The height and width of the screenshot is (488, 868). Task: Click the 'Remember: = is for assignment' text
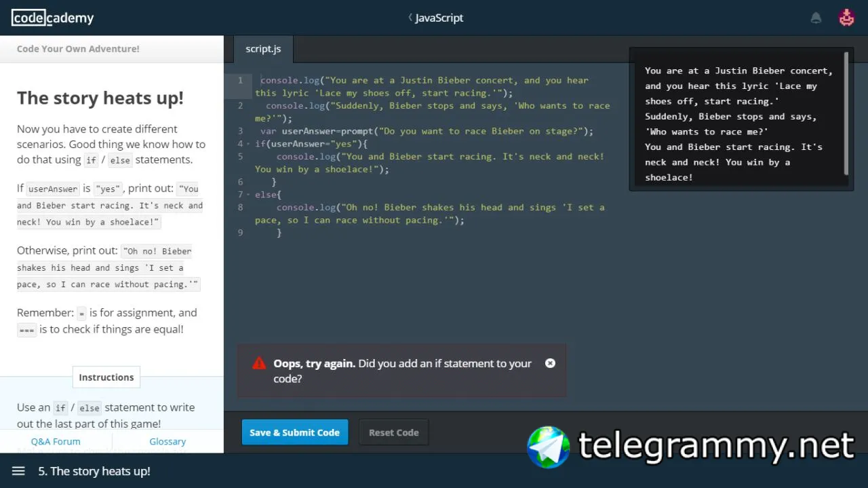tap(107, 321)
